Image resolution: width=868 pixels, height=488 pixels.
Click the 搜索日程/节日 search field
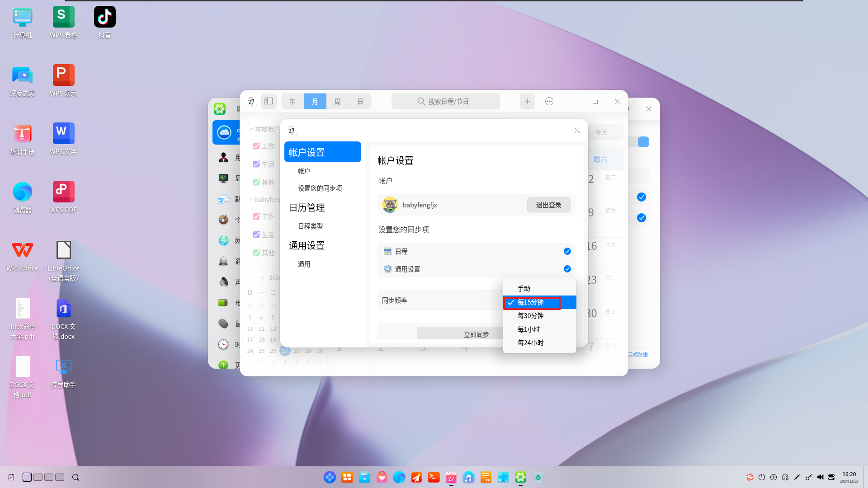[445, 101]
